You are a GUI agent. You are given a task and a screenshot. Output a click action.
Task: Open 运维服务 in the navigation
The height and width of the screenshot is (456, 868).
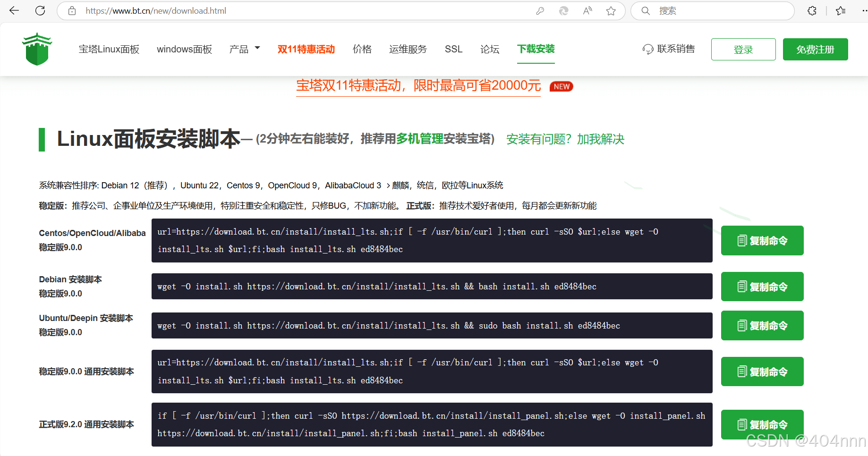point(408,49)
